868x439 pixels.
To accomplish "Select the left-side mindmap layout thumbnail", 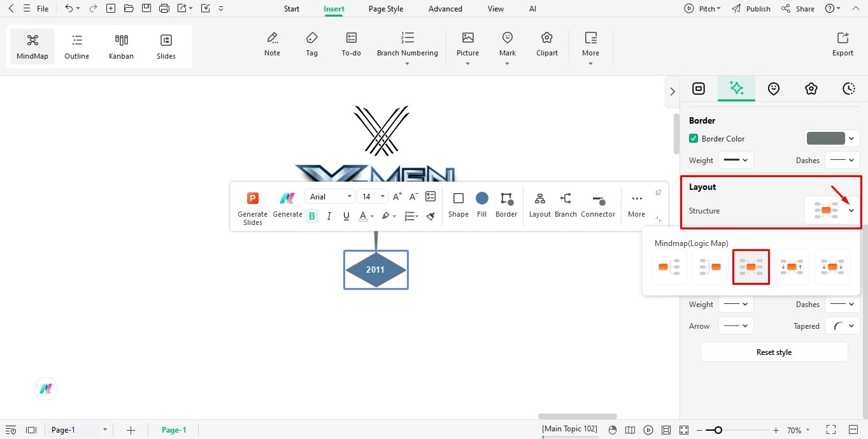I will (x=709, y=266).
